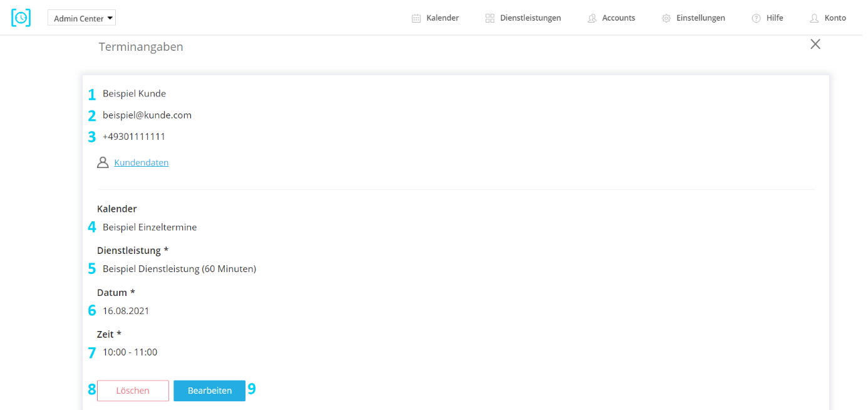The width and height of the screenshot is (868, 410).
Task: Click the grid icon beside Dienstleistungen
Action: (490, 18)
